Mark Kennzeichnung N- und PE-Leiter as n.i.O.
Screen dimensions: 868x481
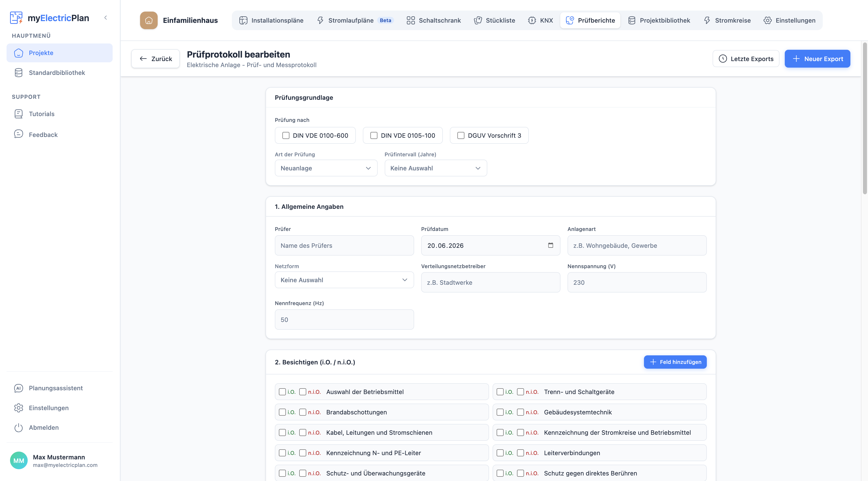pos(302,453)
